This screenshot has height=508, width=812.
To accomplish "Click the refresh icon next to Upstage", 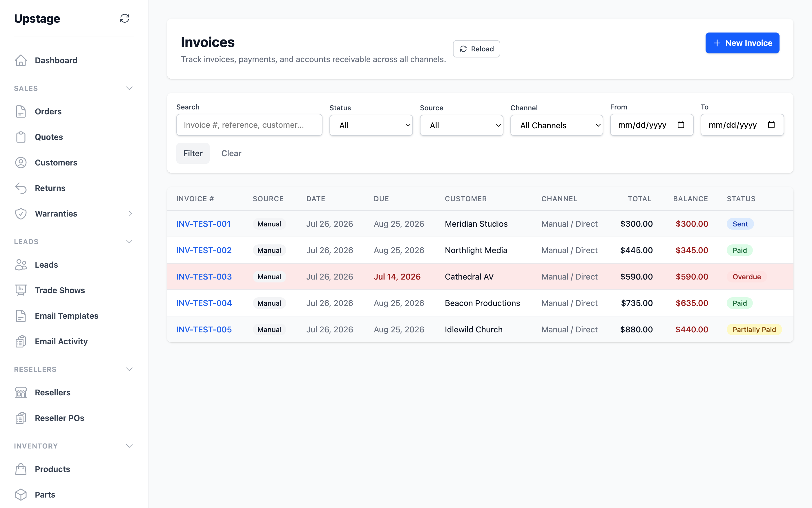I will coord(124,19).
